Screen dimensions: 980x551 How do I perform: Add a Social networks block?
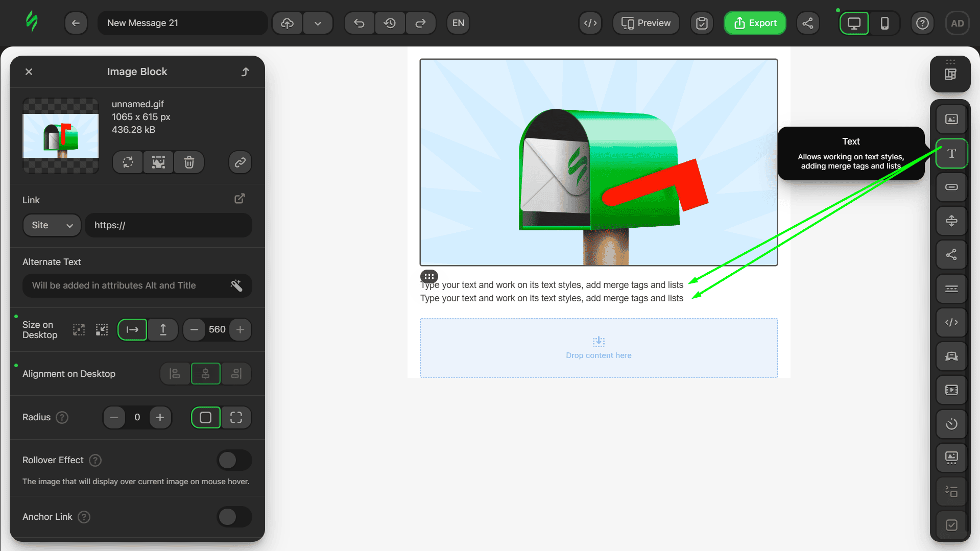click(951, 255)
